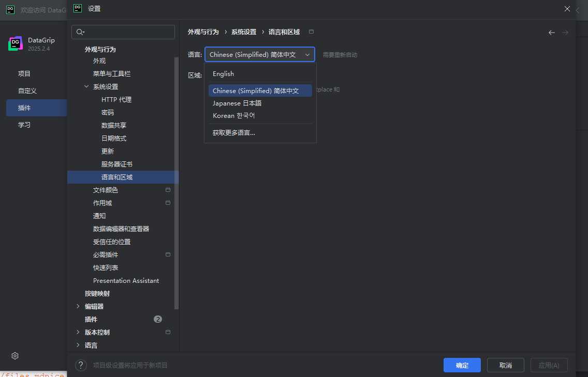Click the plugins update badge showing 2
Screen dimensions: 588x377
click(158, 319)
